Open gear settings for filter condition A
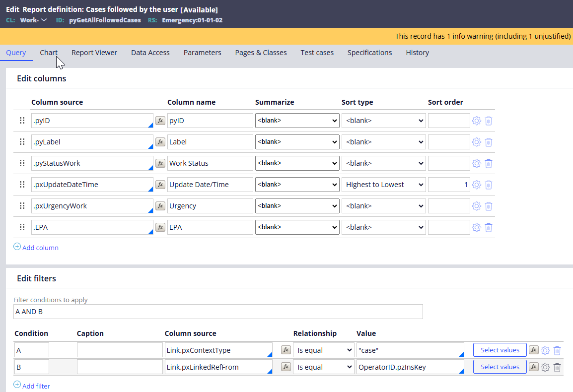 545,350
